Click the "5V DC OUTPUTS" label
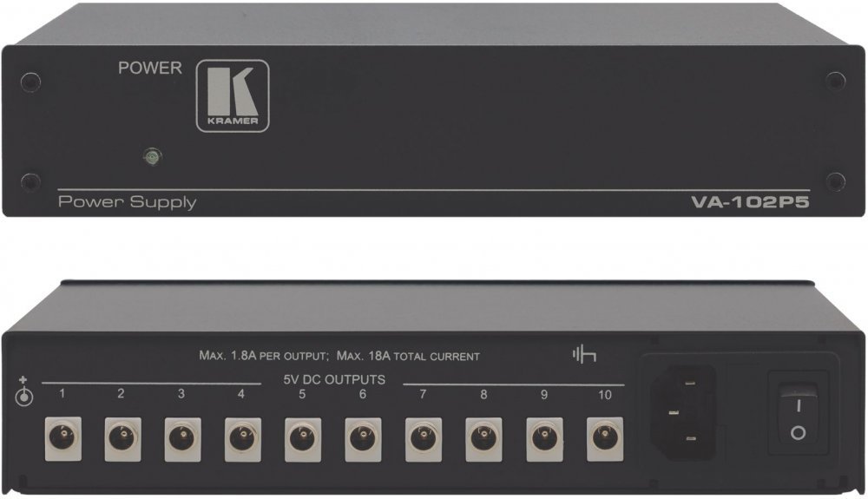The height and width of the screenshot is (499, 868). pos(332,380)
